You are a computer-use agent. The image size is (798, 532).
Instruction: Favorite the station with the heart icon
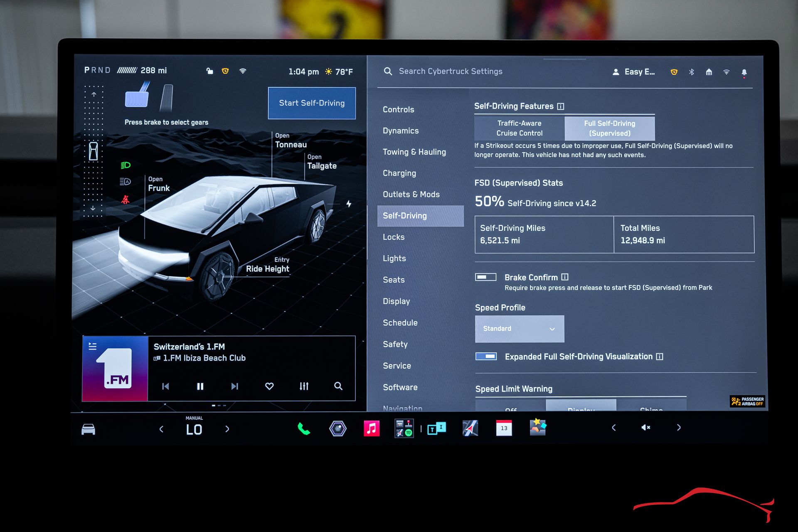tap(269, 386)
